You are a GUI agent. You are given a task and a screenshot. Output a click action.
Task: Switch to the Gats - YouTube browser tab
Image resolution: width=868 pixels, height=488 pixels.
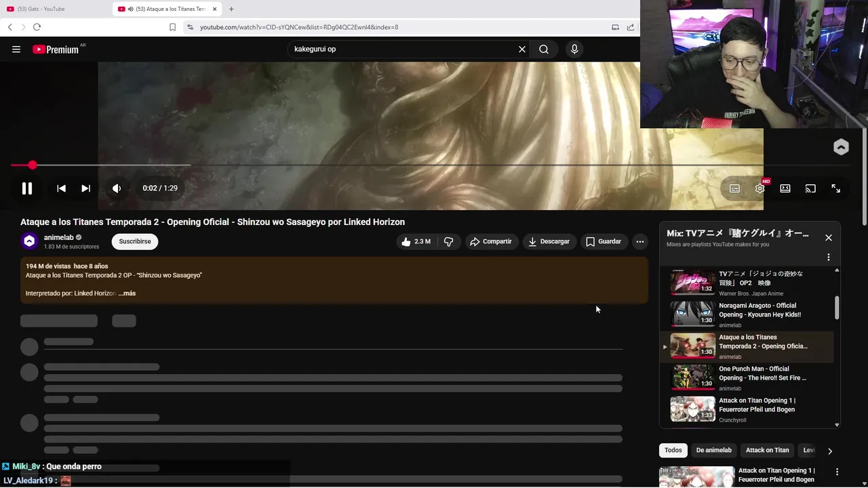(54, 9)
